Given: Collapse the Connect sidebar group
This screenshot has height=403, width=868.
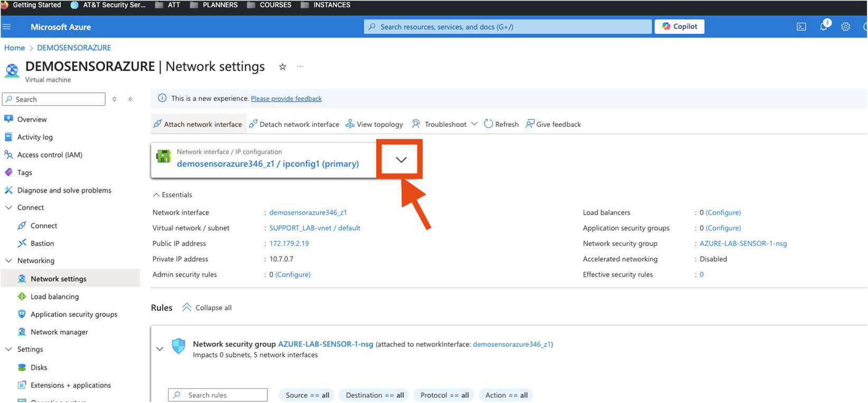Looking at the screenshot, I should coord(8,208).
